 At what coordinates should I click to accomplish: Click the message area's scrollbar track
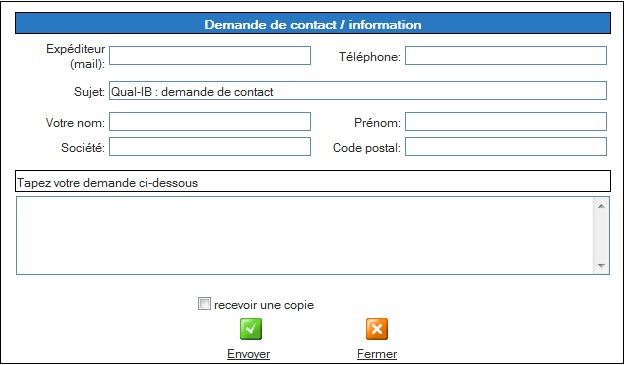[x=601, y=236]
